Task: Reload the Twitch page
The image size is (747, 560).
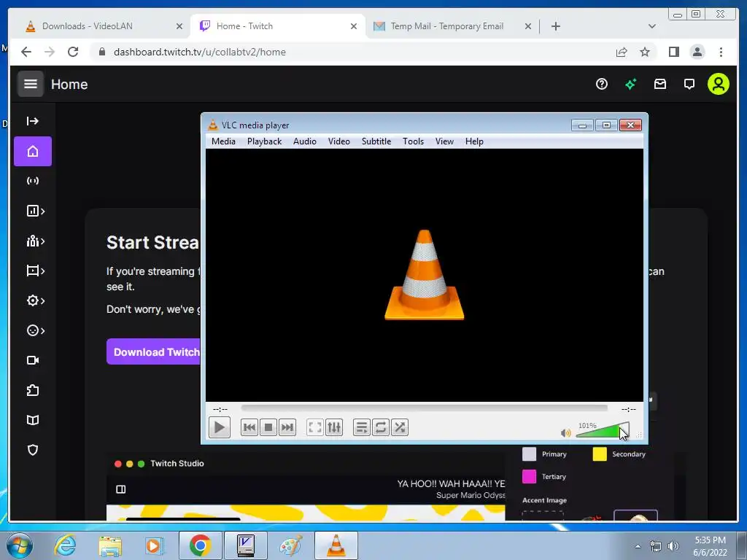Action: [x=73, y=52]
